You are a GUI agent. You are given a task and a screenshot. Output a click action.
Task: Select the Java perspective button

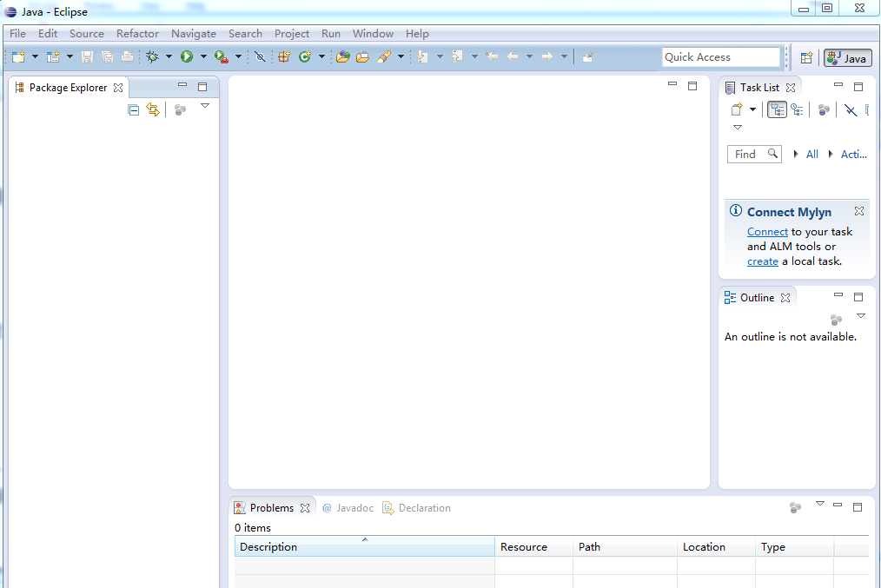click(x=848, y=58)
